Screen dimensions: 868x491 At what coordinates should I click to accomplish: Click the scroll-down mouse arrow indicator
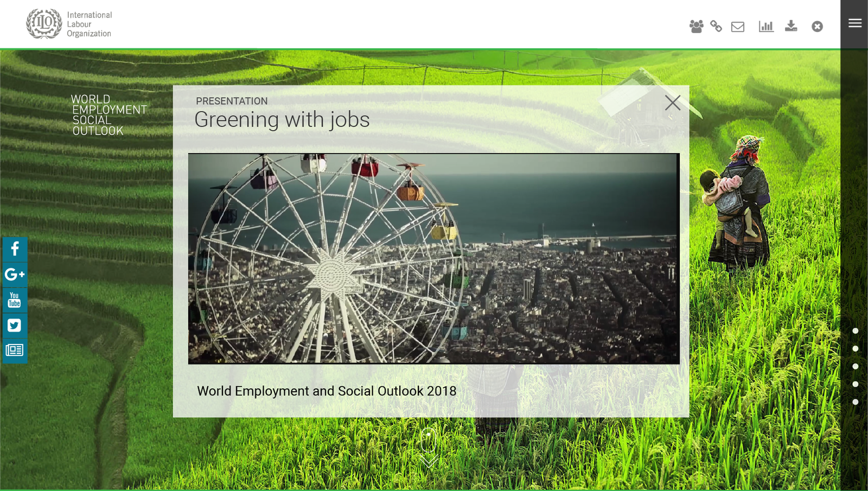(429, 448)
